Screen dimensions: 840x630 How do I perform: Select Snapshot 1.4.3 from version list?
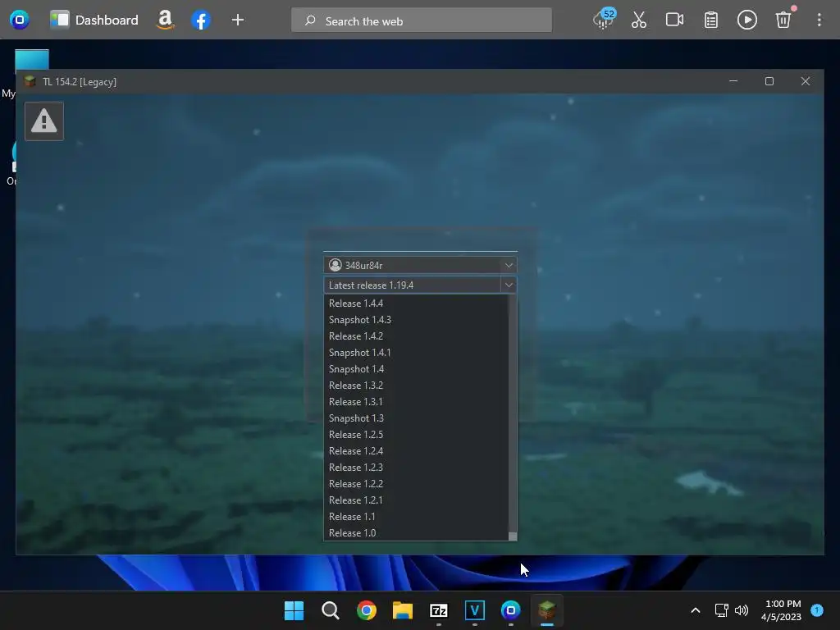pos(416,320)
